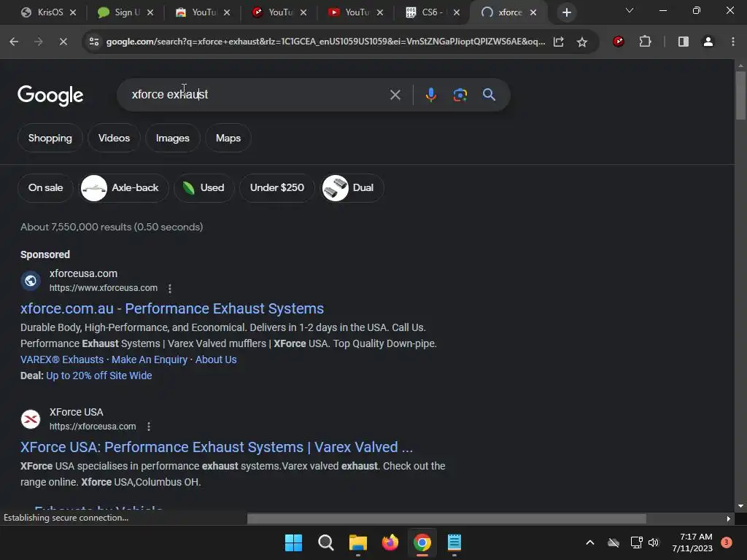This screenshot has width=747, height=560.
Task: Open the Shopping search filter
Action: pos(50,138)
